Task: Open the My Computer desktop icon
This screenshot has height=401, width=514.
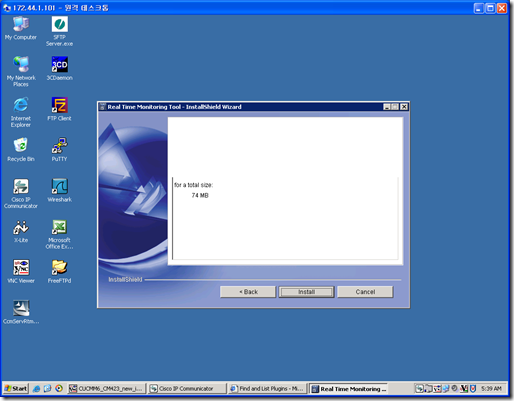Action: pyautogui.click(x=21, y=28)
